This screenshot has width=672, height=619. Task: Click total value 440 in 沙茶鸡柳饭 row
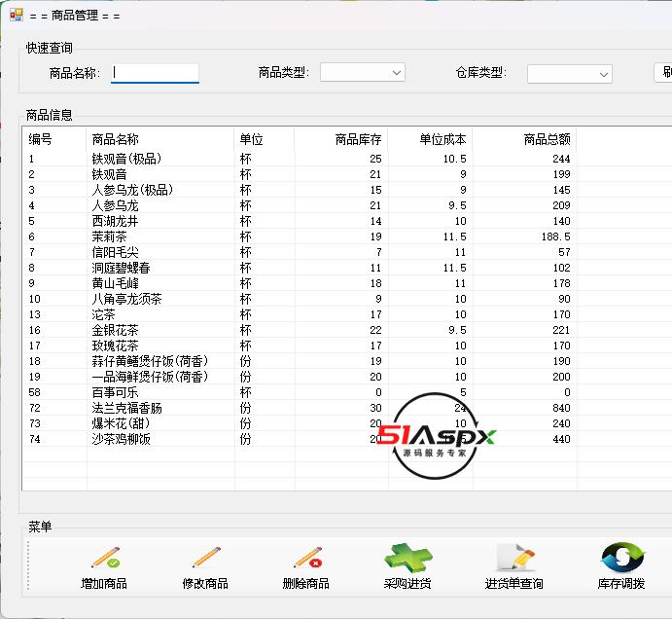[561, 439]
